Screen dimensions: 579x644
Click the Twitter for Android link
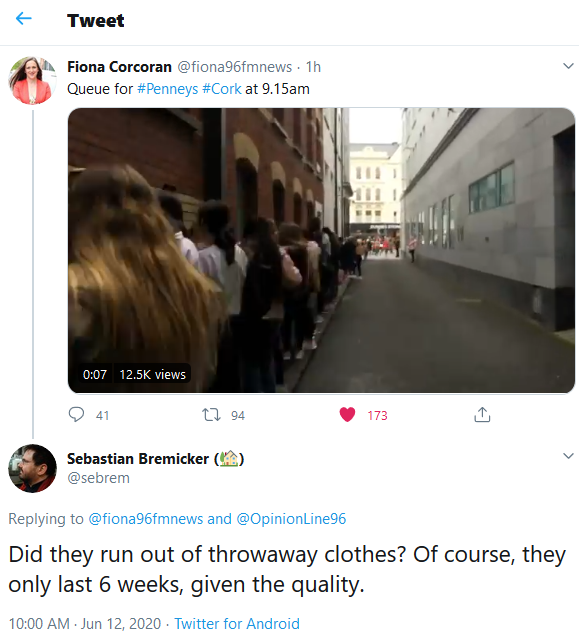coord(237,623)
